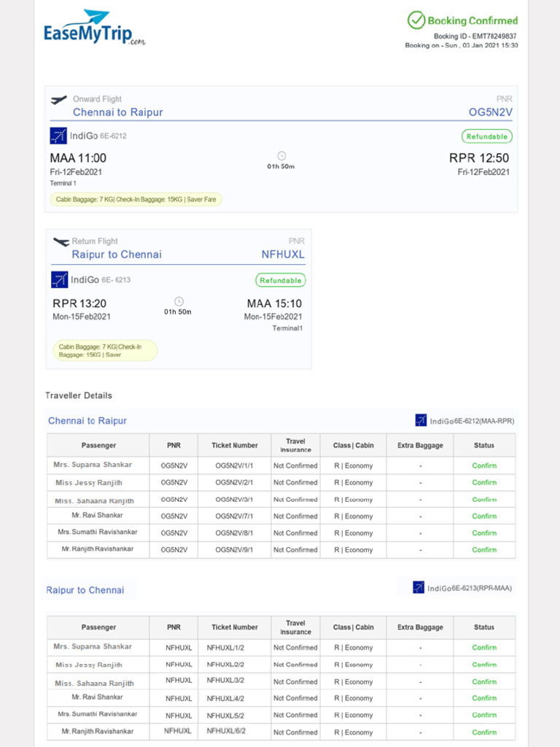Click the Onward Flight airplane icon

58,100
